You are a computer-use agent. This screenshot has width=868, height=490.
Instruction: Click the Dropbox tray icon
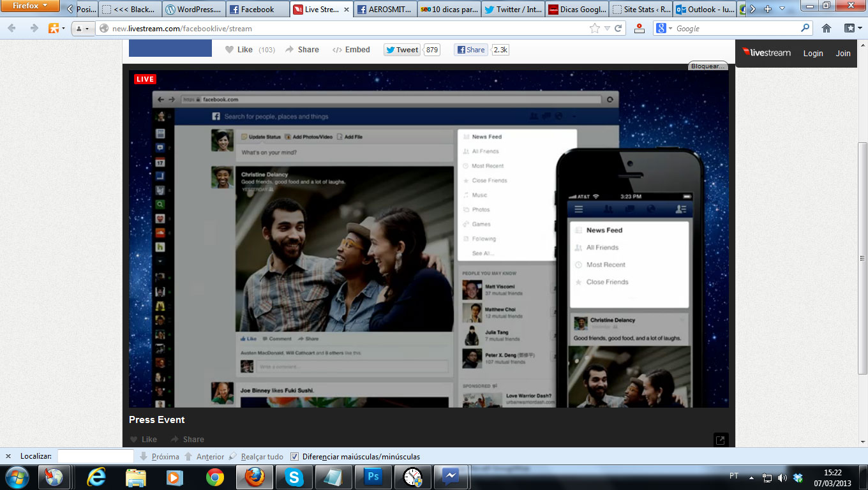(x=798, y=477)
